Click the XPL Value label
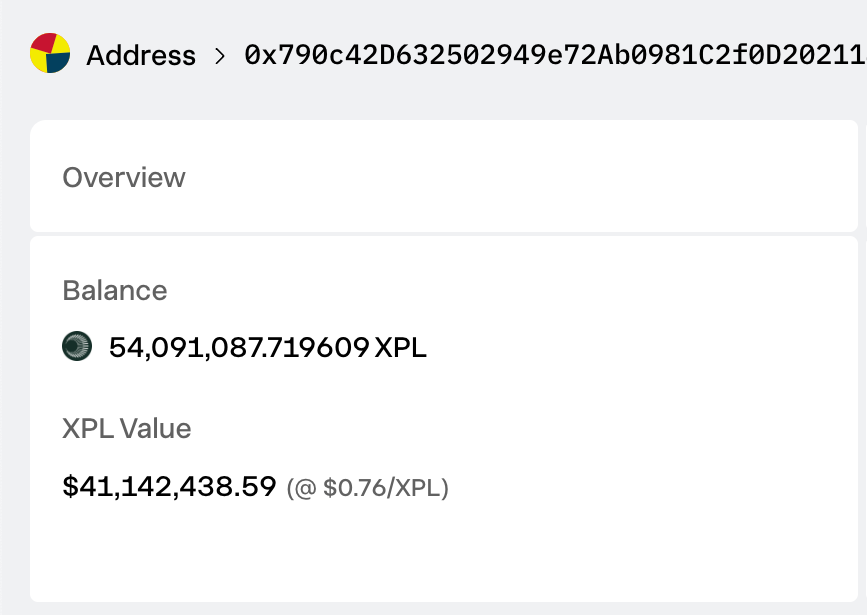Viewport: 868px width, 616px height. pos(127,429)
